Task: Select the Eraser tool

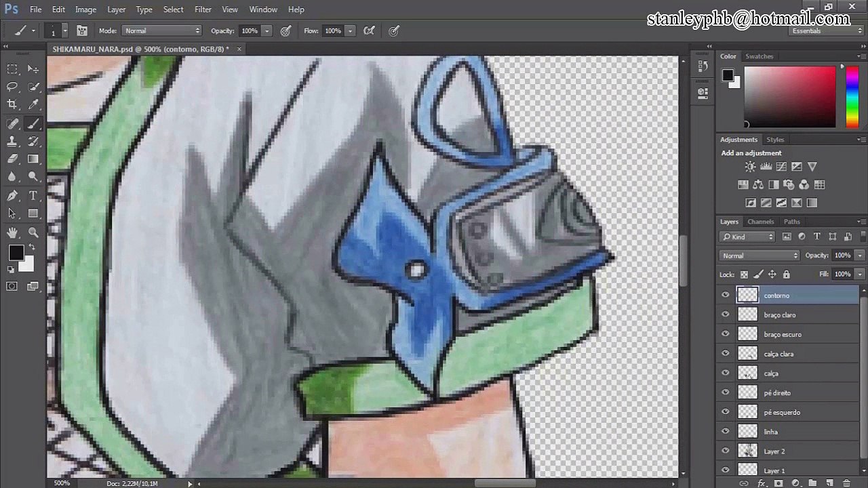Action: [x=12, y=159]
